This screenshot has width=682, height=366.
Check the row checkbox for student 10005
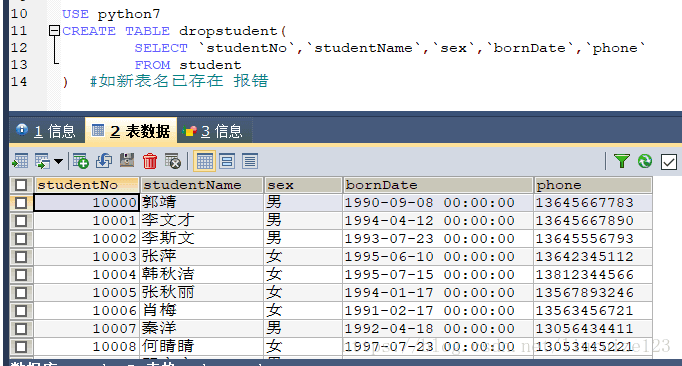(21, 293)
